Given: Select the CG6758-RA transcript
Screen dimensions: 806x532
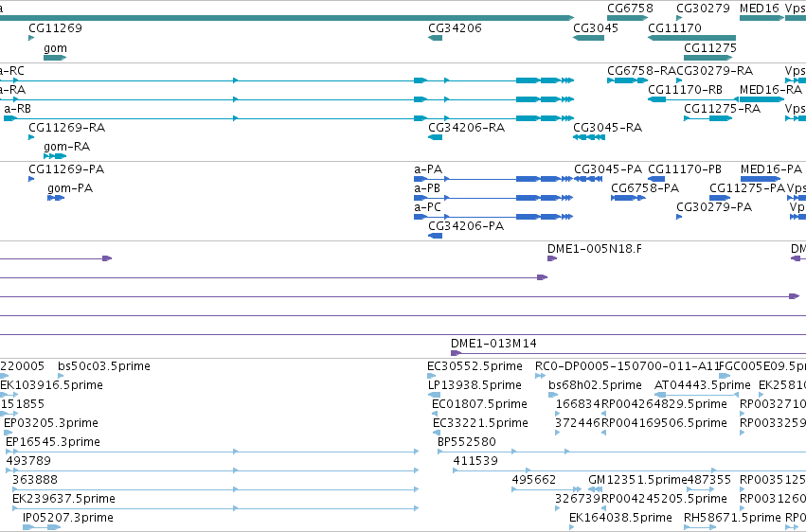Looking at the screenshot, I should click(x=628, y=80).
